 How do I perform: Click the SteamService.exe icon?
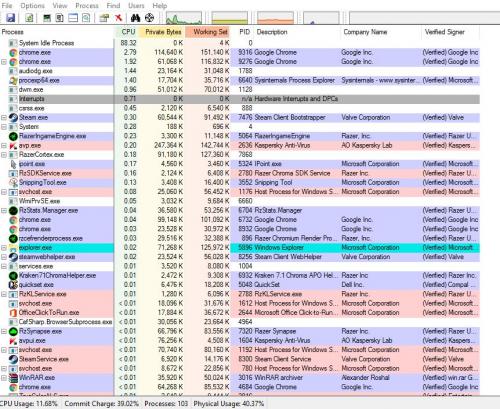[x=13, y=359]
